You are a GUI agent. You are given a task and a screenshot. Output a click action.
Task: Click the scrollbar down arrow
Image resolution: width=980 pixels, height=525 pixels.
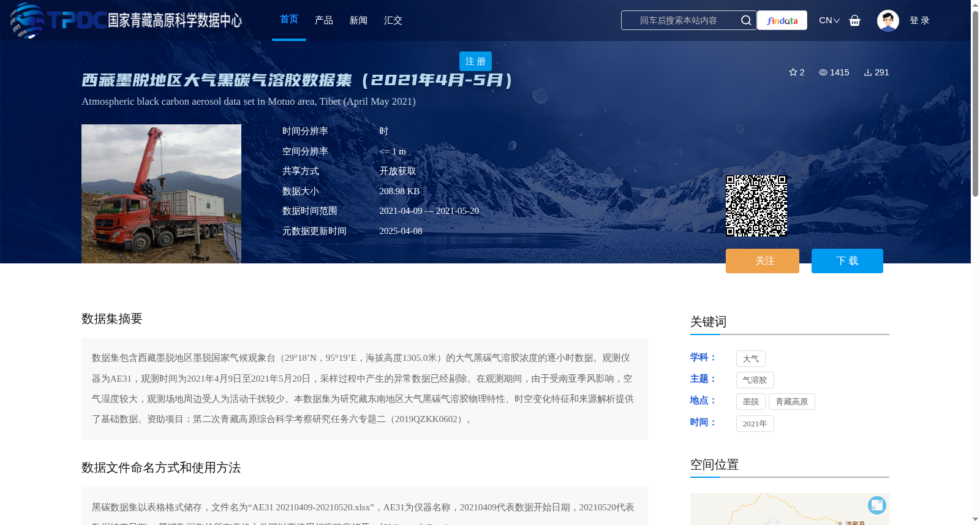coord(975,519)
